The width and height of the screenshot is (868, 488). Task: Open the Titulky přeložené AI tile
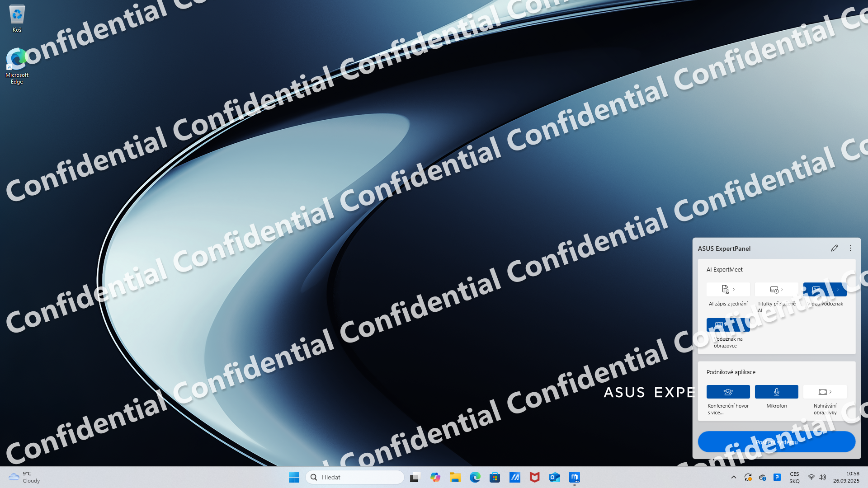776,290
